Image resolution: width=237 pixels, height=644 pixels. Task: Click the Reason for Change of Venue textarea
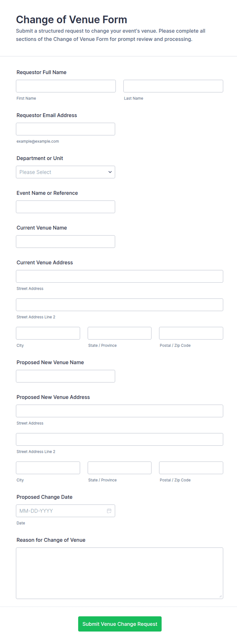click(120, 573)
